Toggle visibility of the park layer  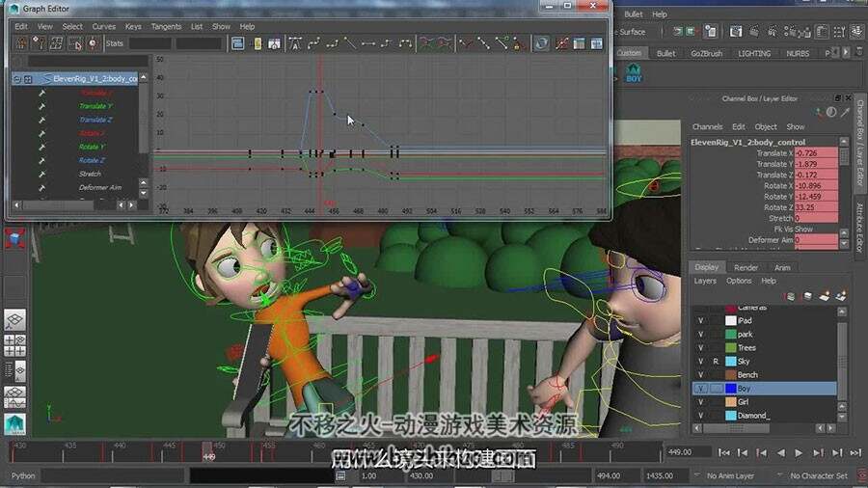coord(701,335)
